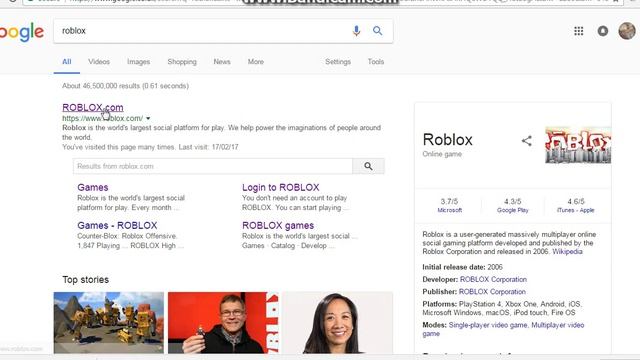Open Publisher ROBLOX Corporation link
The height and width of the screenshot is (360, 640).
tap(492, 291)
